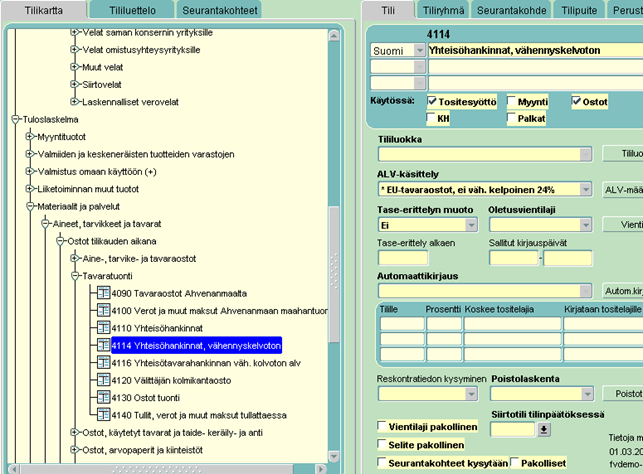This screenshot has height=474, width=643.
Task: Expand Ostot, arvopaperit ja kiinteistöt node
Action: click(74, 450)
